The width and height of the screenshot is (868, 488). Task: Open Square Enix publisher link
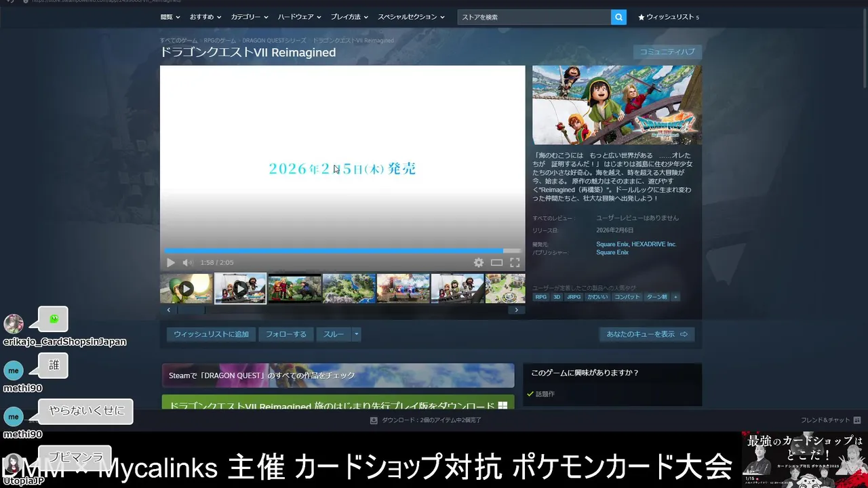(x=612, y=252)
